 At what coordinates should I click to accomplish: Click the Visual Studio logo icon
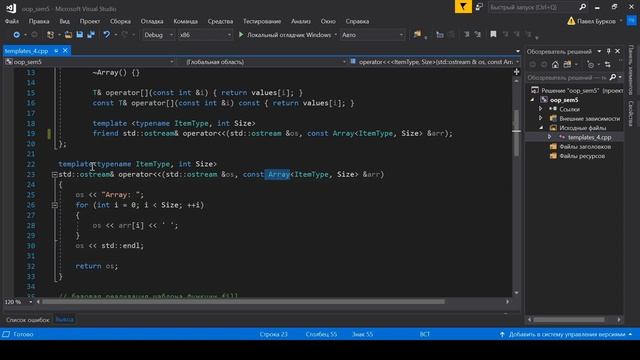11,8
